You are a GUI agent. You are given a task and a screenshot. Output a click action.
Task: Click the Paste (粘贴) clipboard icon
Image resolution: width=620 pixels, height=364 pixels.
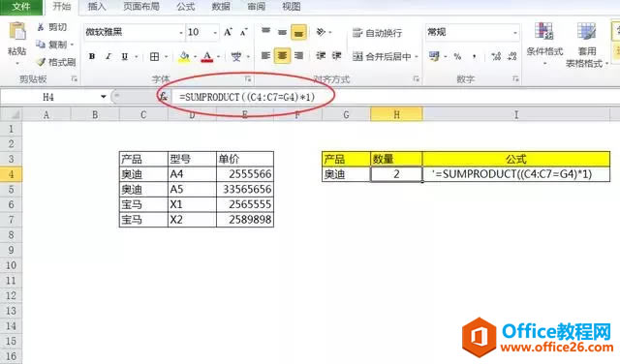[x=17, y=32]
